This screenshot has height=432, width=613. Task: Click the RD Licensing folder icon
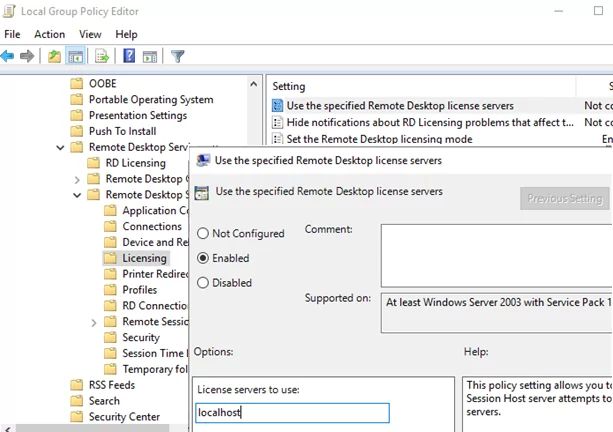point(93,163)
